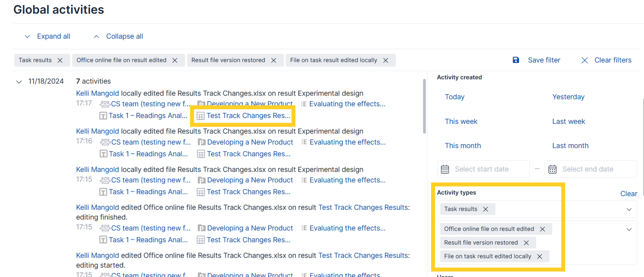Click the Clear filters X icon
The height and width of the screenshot is (277, 644).
tap(584, 60)
